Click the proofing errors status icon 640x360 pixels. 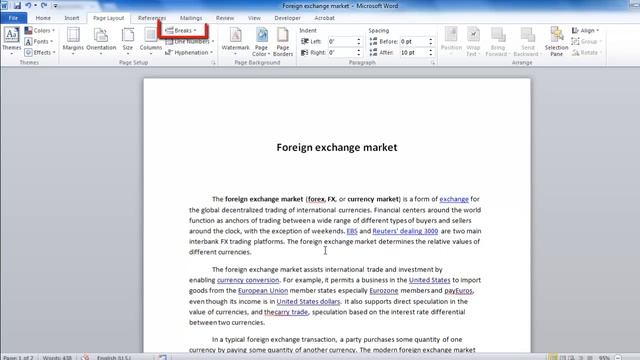coord(85,358)
